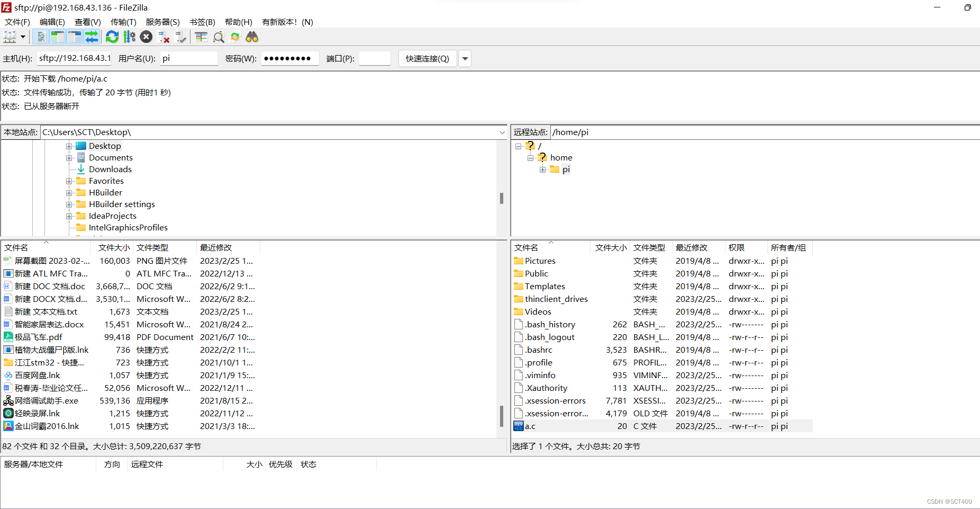Select the thinclient_drives folder icon

[519, 299]
